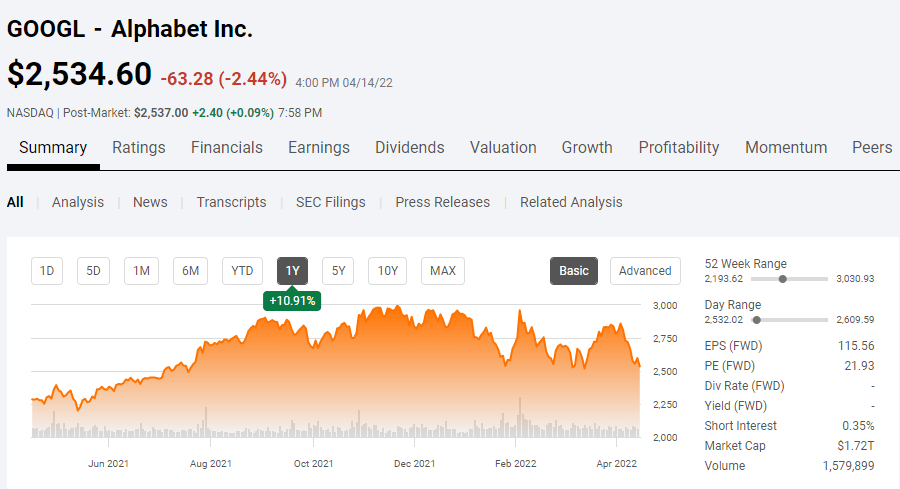Image resolution: width=900 pixels, height=489 pixels.
Task: Change chart period to 5Y
Action: [x=338, y=271]
